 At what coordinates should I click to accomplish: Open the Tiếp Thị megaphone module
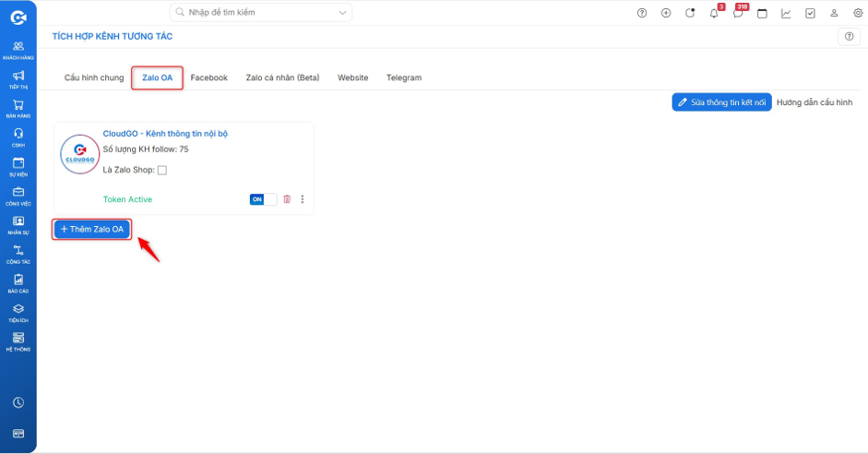(18, 79)
